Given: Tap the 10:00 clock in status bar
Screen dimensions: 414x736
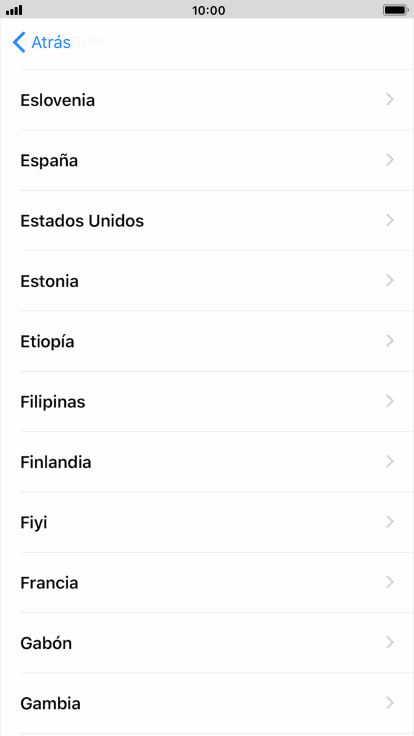Looking at the screenshot, I should click(x=208, y=10).
